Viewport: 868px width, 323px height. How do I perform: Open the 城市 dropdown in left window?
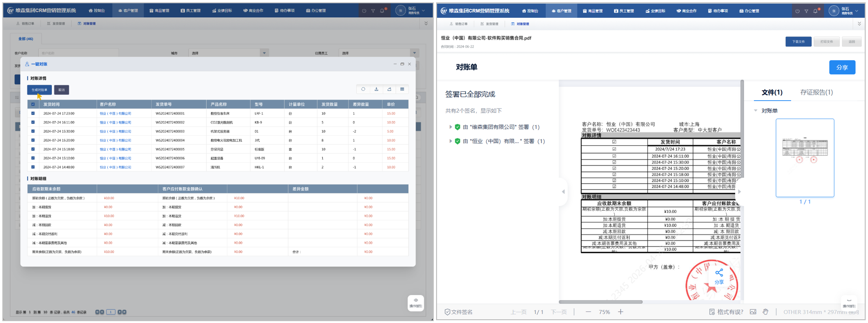click(264, 53)
